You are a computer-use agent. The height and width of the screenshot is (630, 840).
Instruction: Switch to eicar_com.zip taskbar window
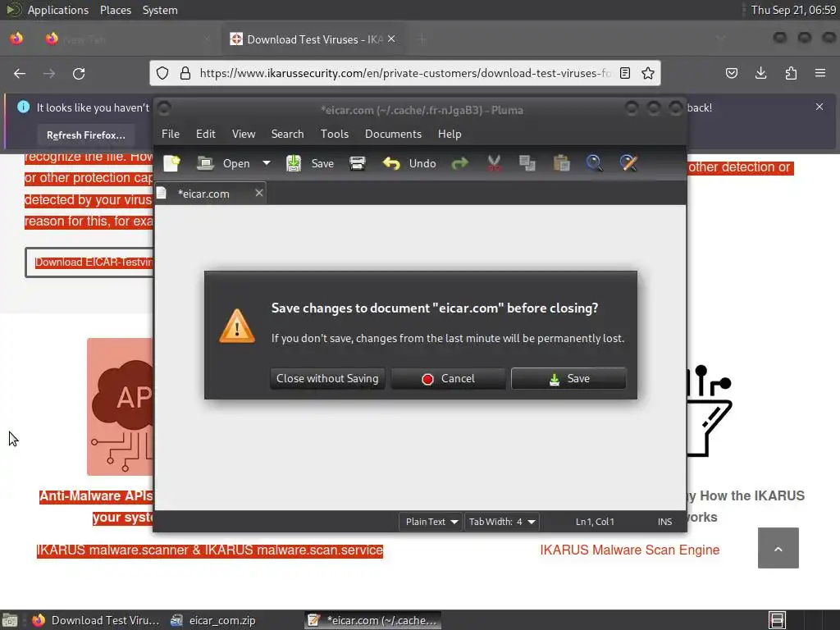[x=213, y=620]
